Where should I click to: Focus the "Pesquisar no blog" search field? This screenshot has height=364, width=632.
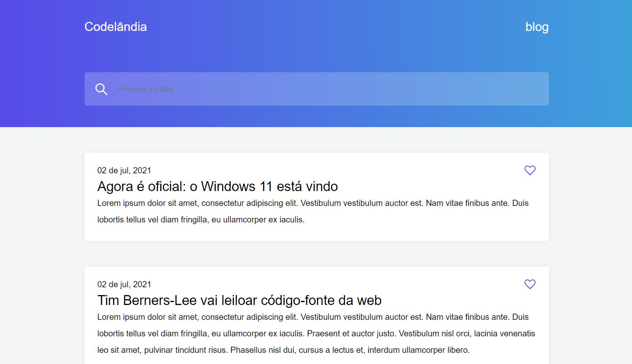click(289, 89)
